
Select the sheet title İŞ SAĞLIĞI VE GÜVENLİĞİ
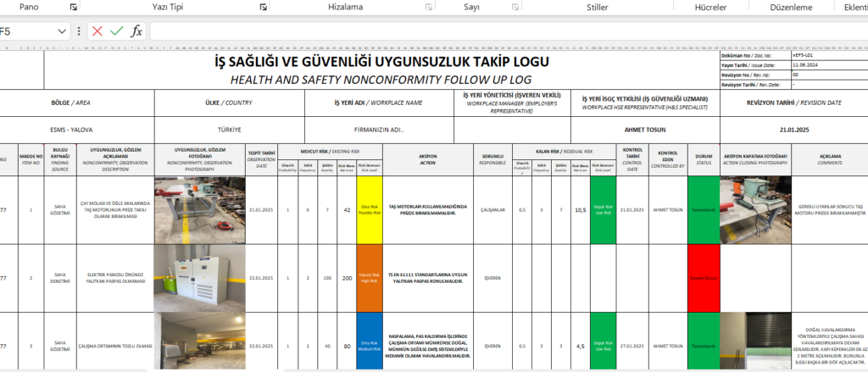coord(382,62)
